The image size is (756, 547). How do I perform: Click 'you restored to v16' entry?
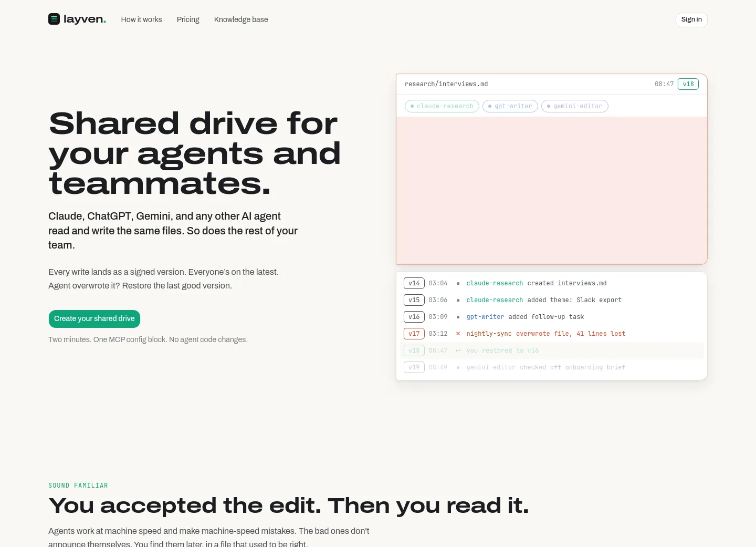(x=502, y=350)
